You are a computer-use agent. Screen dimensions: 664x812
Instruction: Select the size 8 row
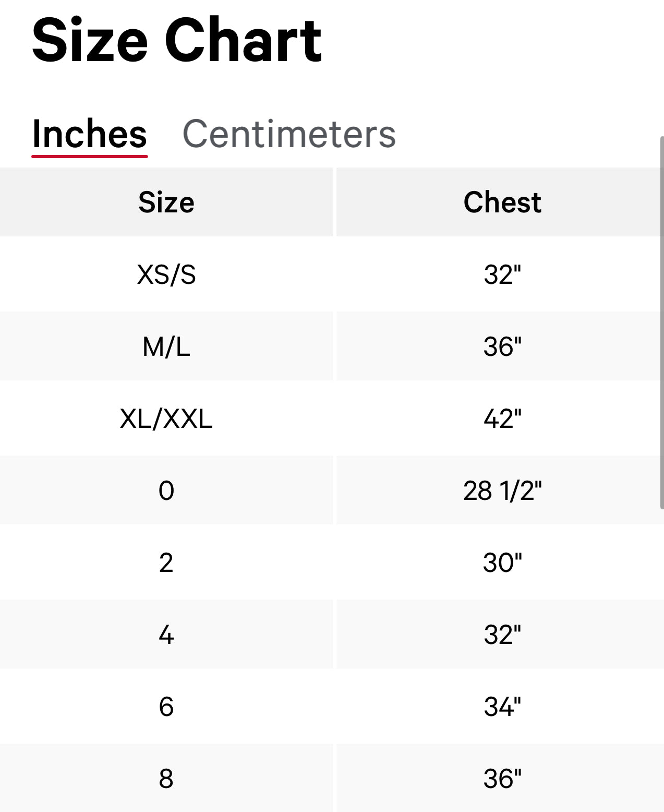tap(166, 779)
